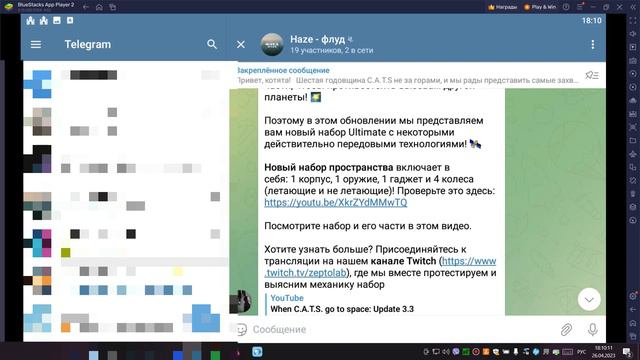This screenshot has height=360, width=640.
Task: Click BlueStacks sidebar home icon
Action: tap(633, 323)
